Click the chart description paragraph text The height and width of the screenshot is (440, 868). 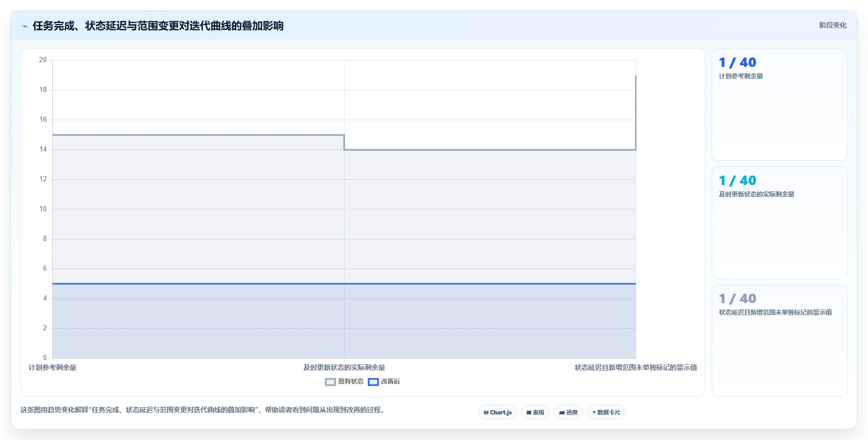click(x=203, y=410)
